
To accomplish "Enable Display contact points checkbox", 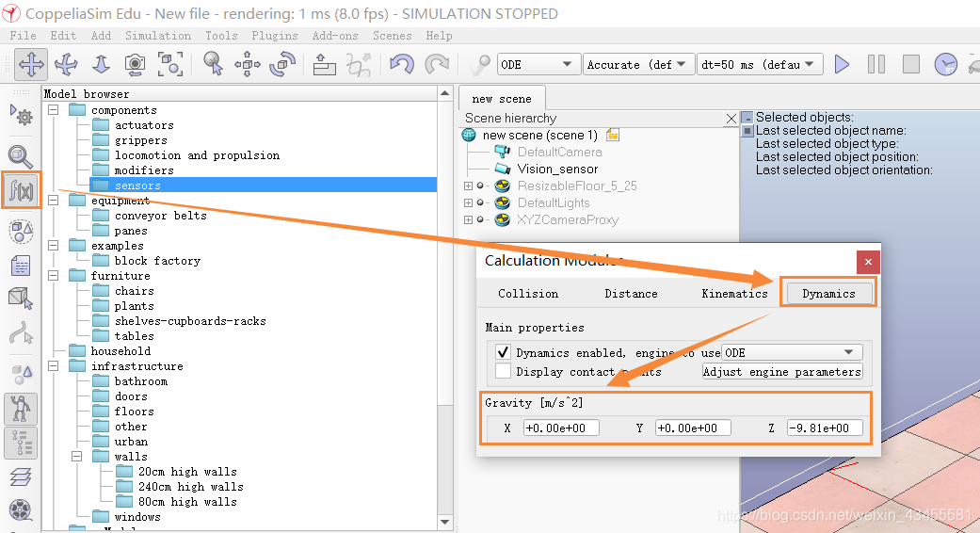I will 503,371.
